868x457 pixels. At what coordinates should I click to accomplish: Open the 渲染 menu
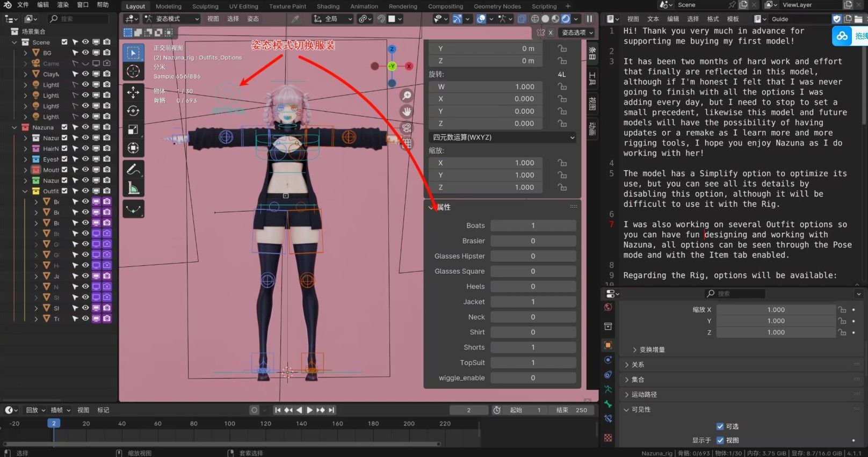63,5
